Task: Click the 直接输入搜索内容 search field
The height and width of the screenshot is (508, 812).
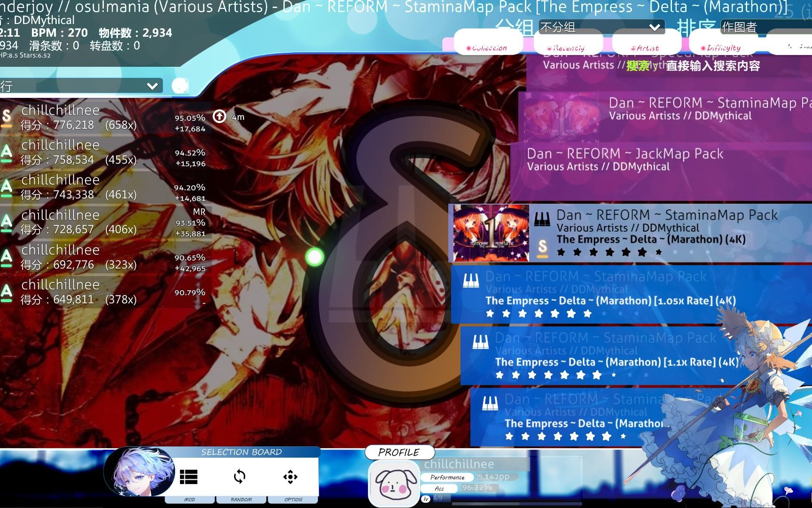Action: (x=715, y=67)
